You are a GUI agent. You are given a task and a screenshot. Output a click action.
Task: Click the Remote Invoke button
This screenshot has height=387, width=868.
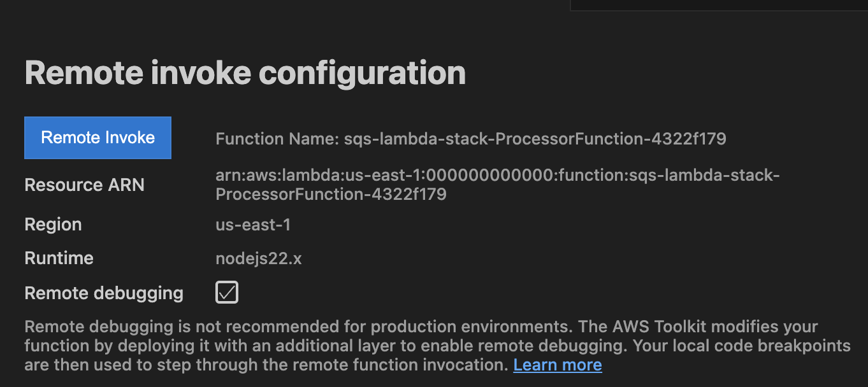98,137
